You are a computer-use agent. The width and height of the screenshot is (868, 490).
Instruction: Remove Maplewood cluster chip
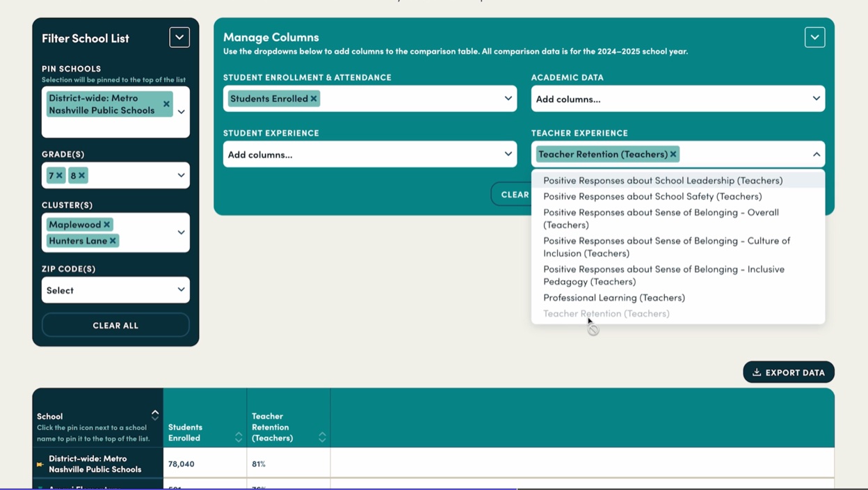pyautogui.click(x=106, y=225)
